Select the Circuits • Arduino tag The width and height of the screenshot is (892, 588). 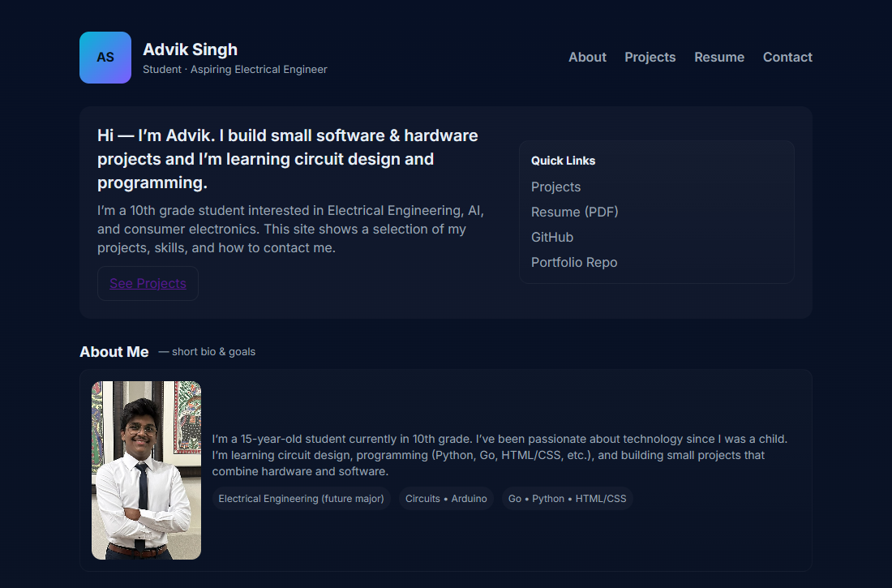click(446, 499)
